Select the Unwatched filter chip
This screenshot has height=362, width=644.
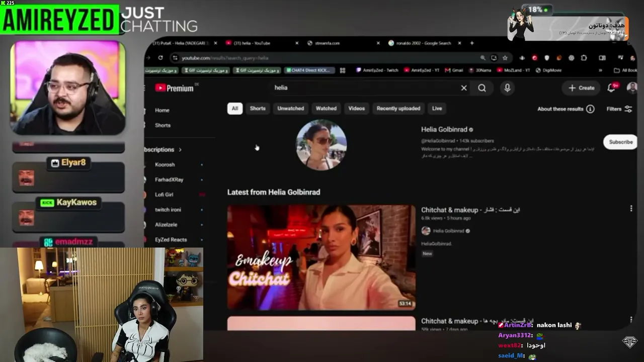point(291,109)
